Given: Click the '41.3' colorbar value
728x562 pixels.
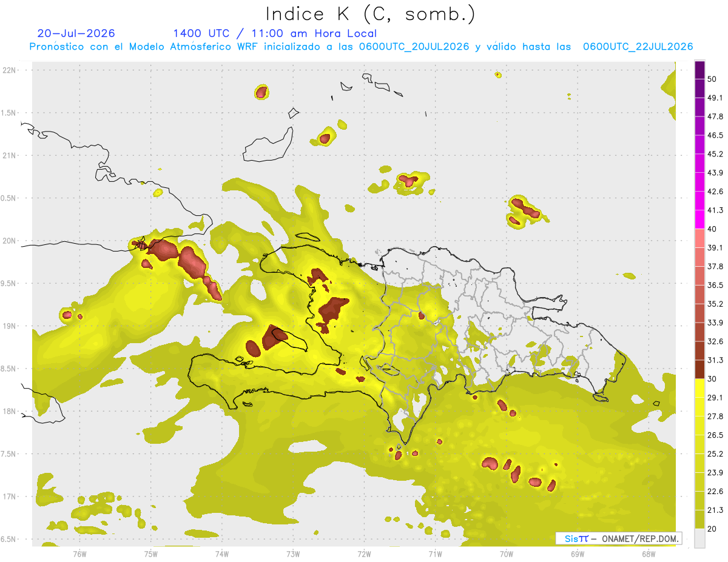Looking at the screenshot, I should point(715,210).
